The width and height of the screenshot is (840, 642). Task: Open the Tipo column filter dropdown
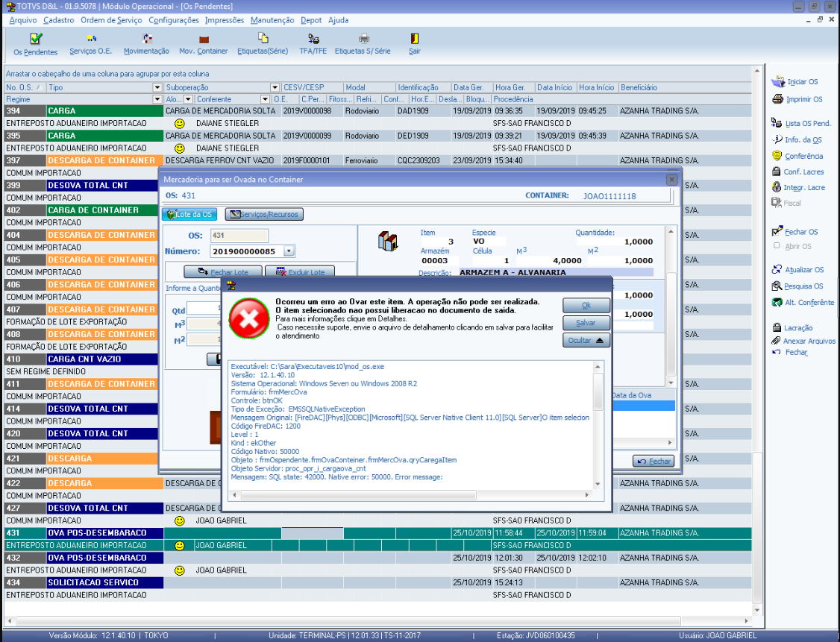pos(157,87)
